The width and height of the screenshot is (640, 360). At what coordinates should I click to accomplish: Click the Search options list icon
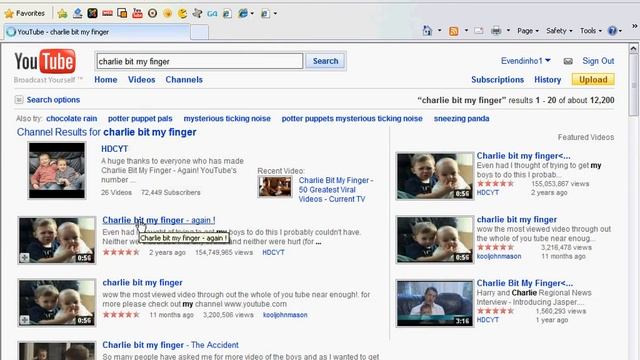[19, 100]
